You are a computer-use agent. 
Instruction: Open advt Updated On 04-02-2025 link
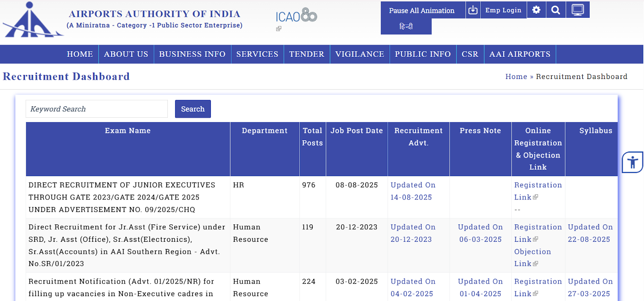[x=413, y=288]
